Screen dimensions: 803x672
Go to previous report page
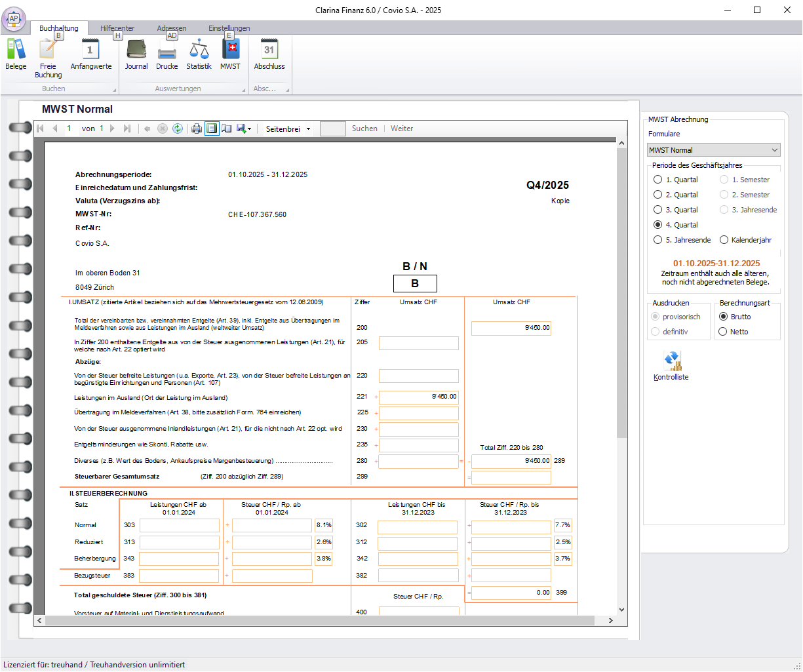(55, 128)
